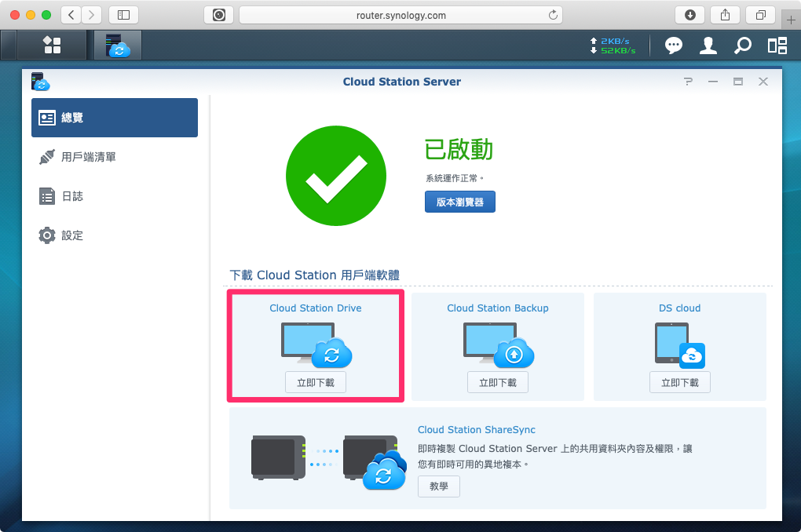This screenshot has width=801, height=532.
Task: Download Cloud Station Drive with 立即下載
Action: [x=315, y=382]
